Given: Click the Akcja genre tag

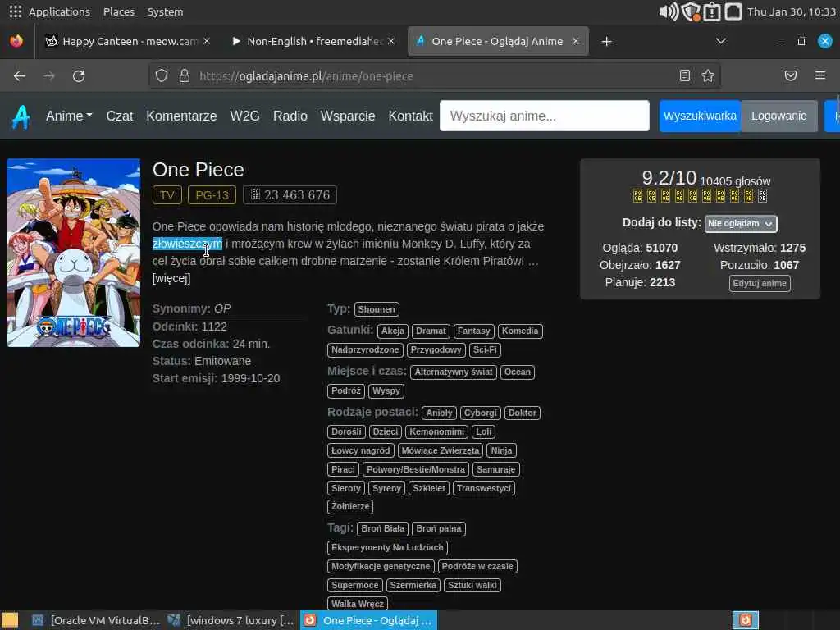Looking at the screenshot, I should click(x=393, y=331).
